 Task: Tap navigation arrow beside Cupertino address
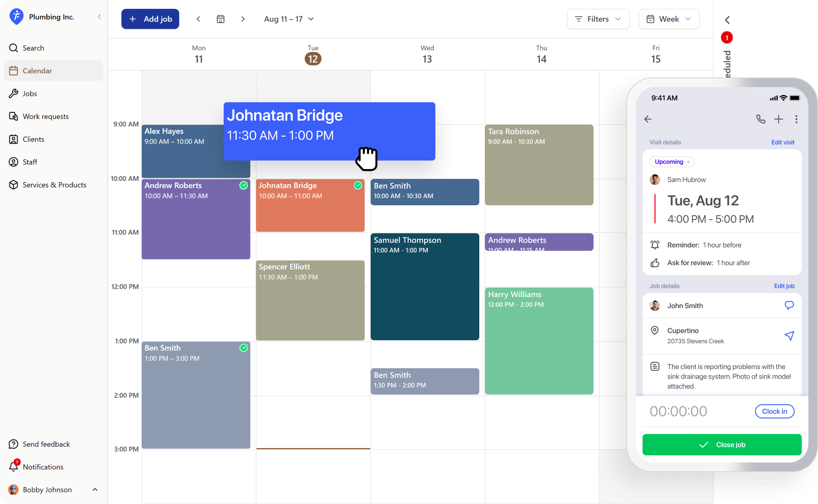tap(790, 335)
